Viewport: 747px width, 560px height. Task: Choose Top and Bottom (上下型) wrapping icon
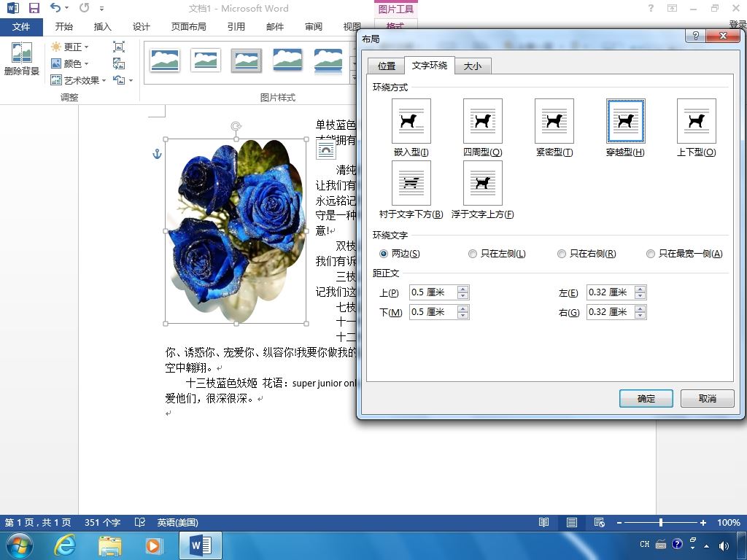point(697,121)
